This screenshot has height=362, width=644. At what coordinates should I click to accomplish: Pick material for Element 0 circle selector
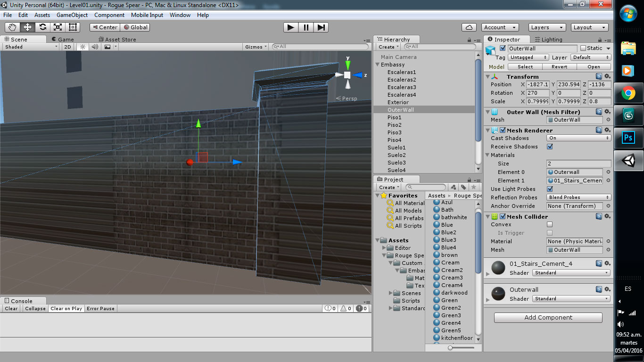pyautogui.click(x=608, y=172)
